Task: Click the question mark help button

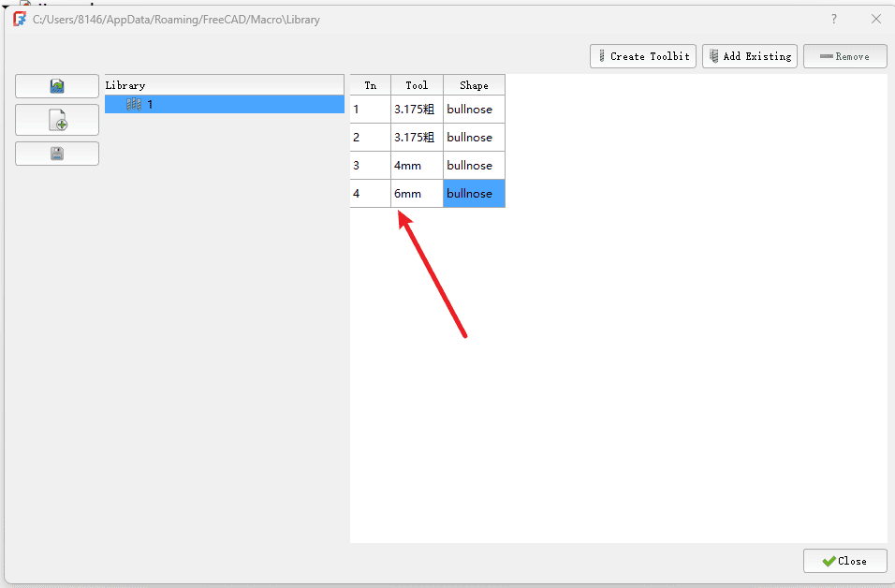Action: (x=833, y=19)
